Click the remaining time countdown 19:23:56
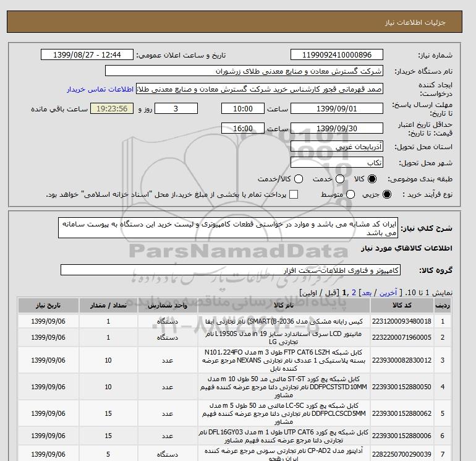This screenshot has width=476, height=461. pos(112,108)
